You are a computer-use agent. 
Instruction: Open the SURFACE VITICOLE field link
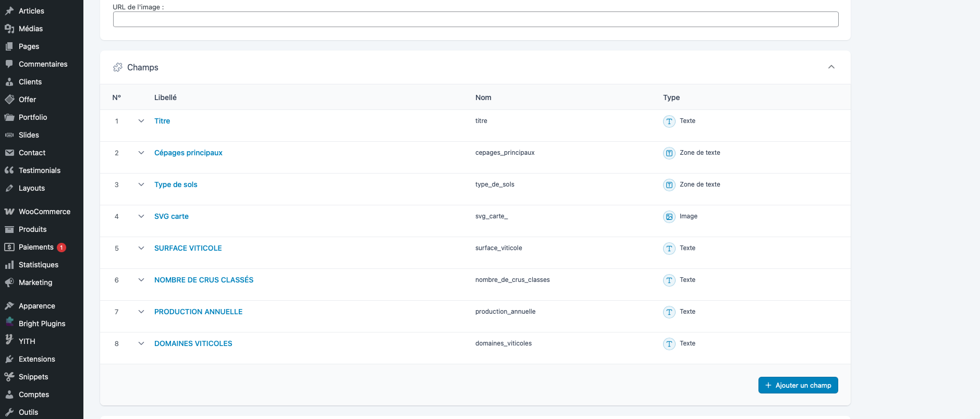point(188,248)
